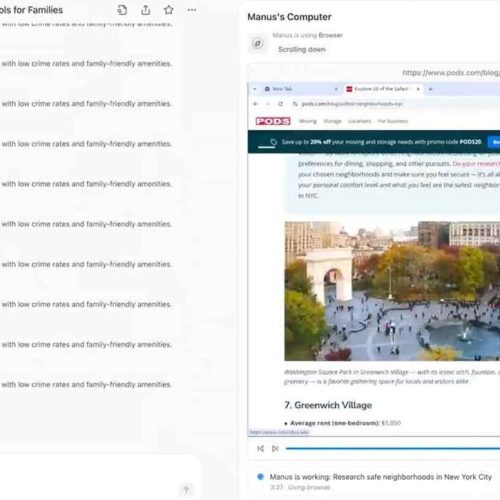Expand the browser tab list dropdown arrow
The image size is (500, 500).
tap(255, 89)
